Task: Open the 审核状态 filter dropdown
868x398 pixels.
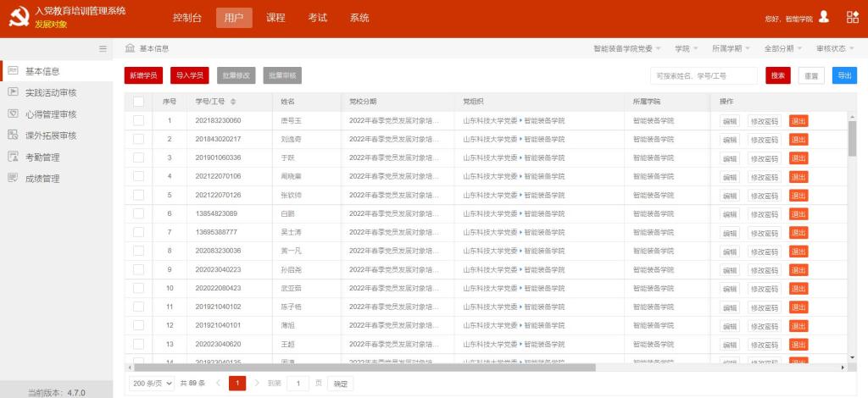Action: 835,48
